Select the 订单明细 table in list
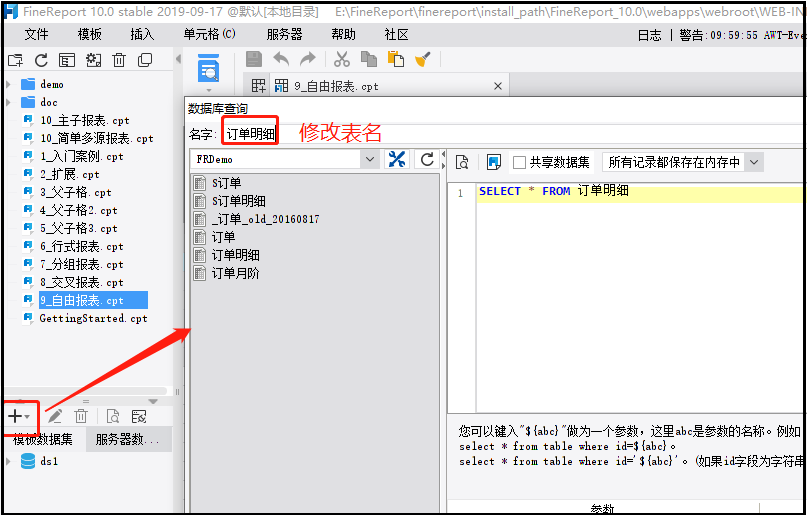Image resolution: width=807 pixels, height=515 pixels. coord(235,255)
